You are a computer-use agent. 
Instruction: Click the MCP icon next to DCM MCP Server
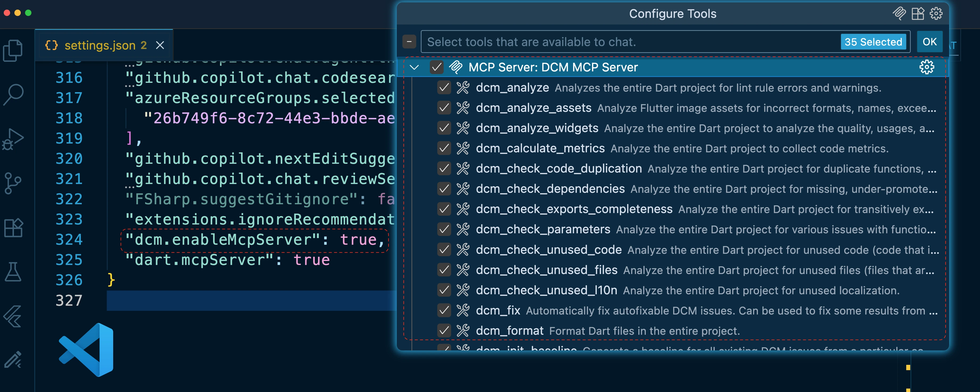(455, 67)
